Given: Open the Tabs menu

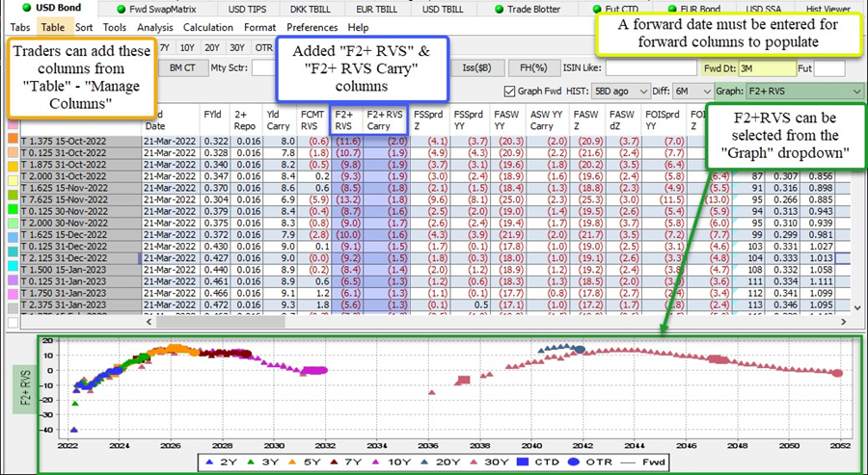Looking at the screenshot, I should [x=20, y=27].
